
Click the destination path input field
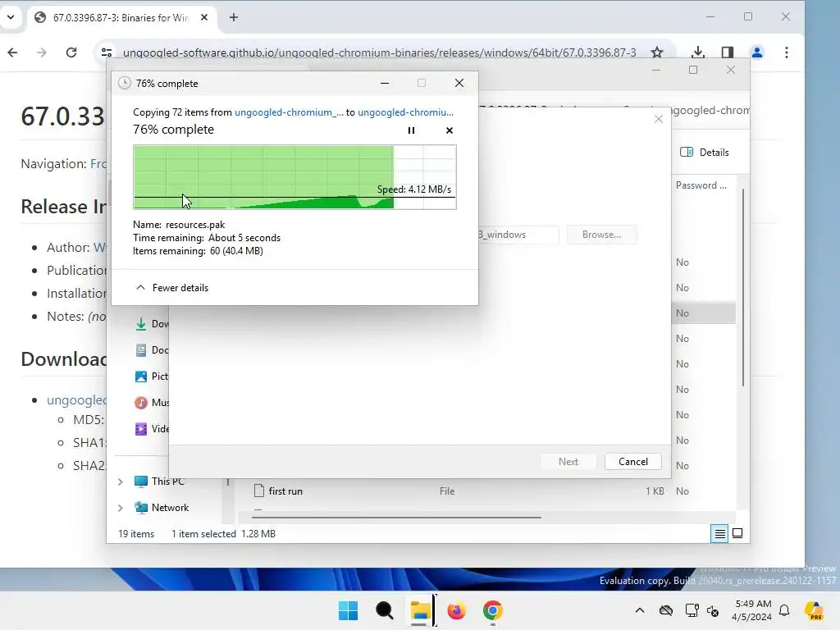pos(518,235)
